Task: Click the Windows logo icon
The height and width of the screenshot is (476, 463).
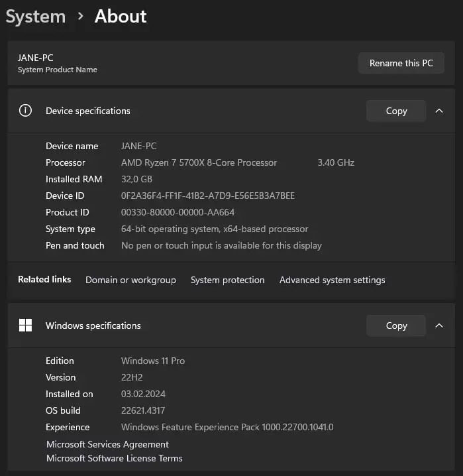Action: [x=25, y=325]
